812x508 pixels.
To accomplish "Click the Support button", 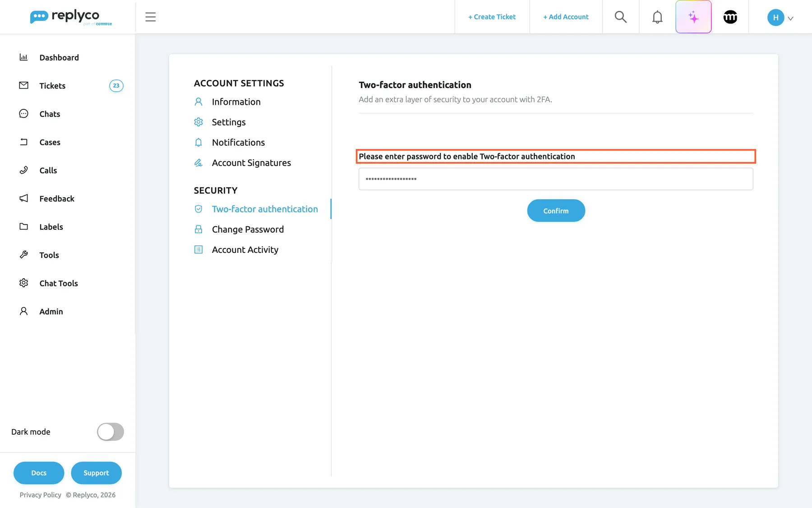I will point(96,473).
